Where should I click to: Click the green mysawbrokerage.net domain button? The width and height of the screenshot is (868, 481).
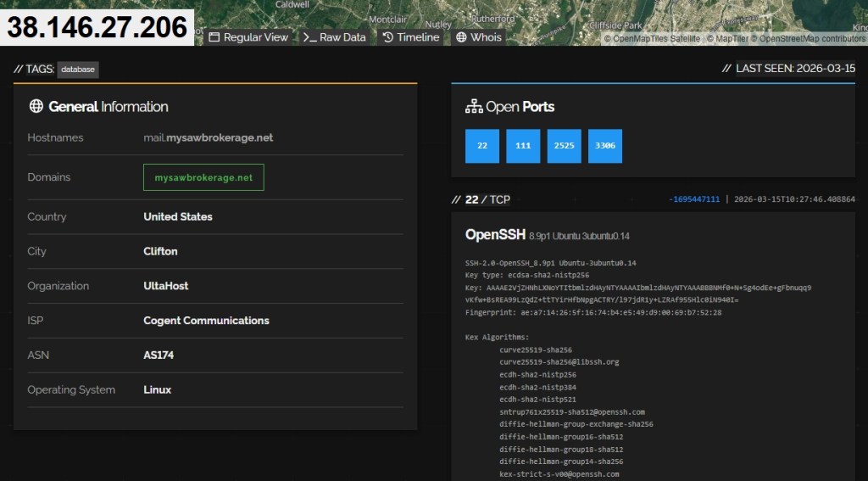203,177
